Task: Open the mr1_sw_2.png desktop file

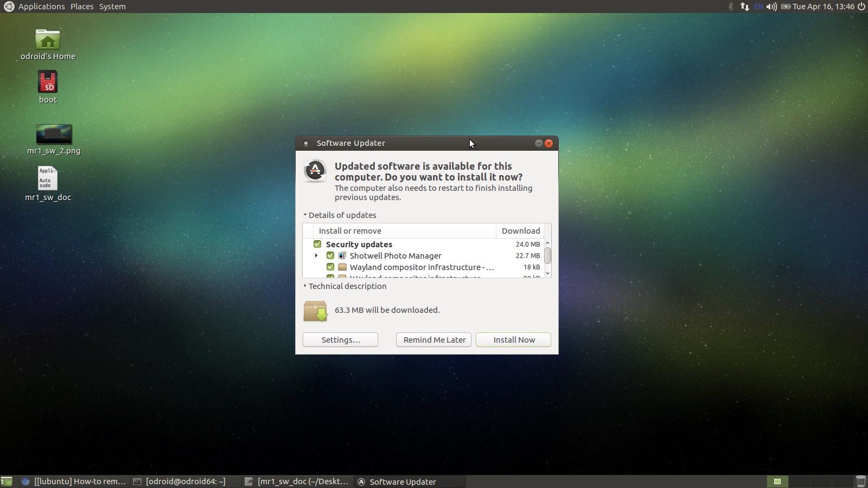Action: point(54,134)
